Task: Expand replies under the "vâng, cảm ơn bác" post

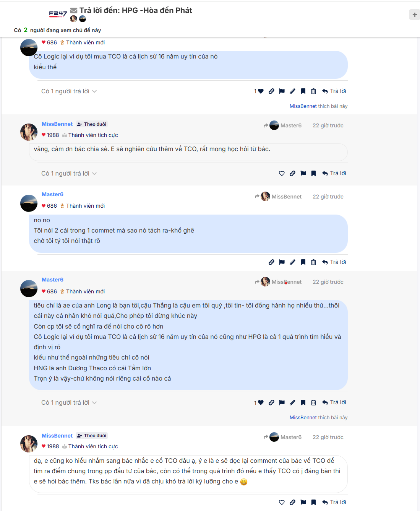Action: 69,174
